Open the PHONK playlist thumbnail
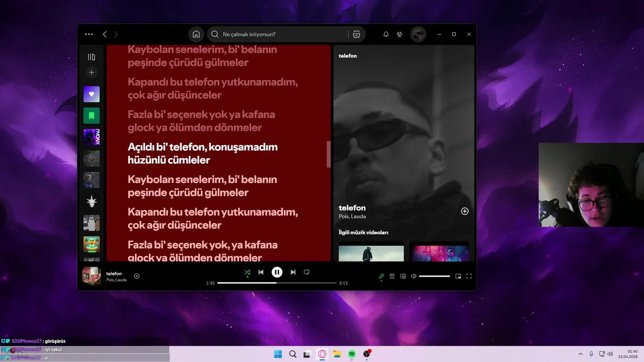The image size is (644, 362). (92, 137)
